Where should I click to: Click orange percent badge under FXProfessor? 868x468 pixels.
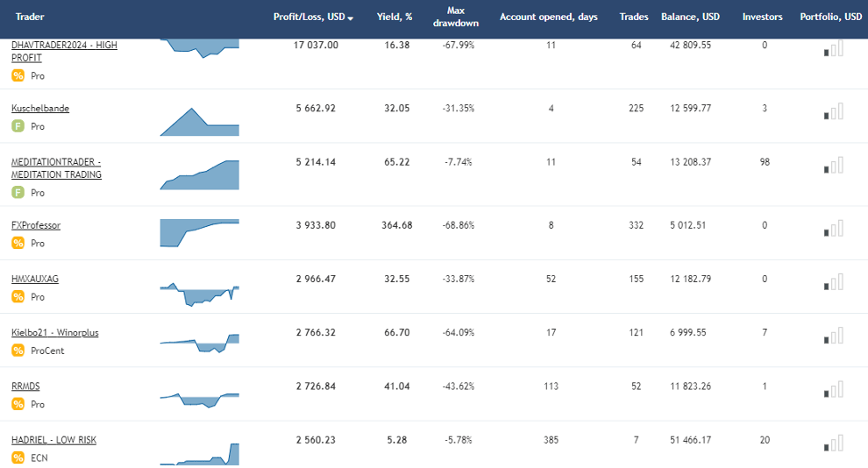[x=18, y=243]
